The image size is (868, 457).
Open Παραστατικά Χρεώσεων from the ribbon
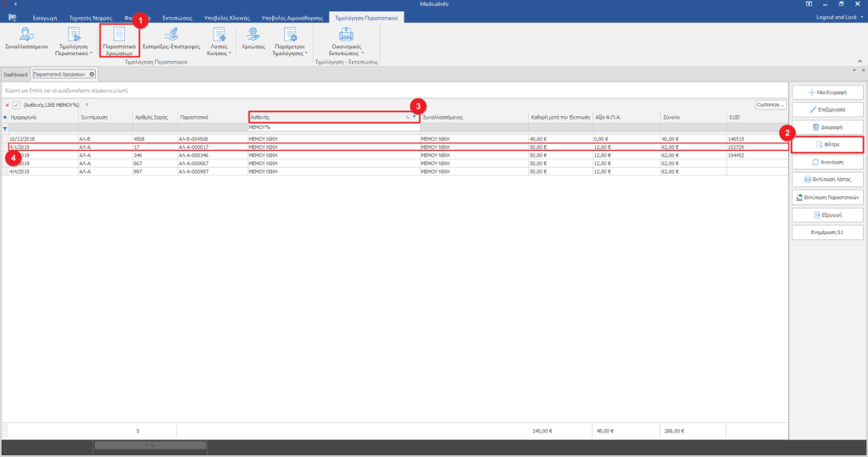120,41
